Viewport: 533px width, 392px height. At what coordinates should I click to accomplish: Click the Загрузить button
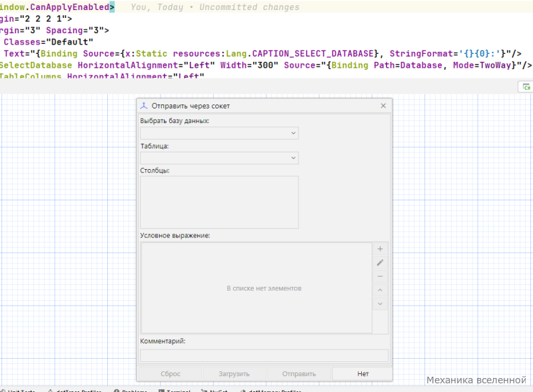(x=235, y=373)
